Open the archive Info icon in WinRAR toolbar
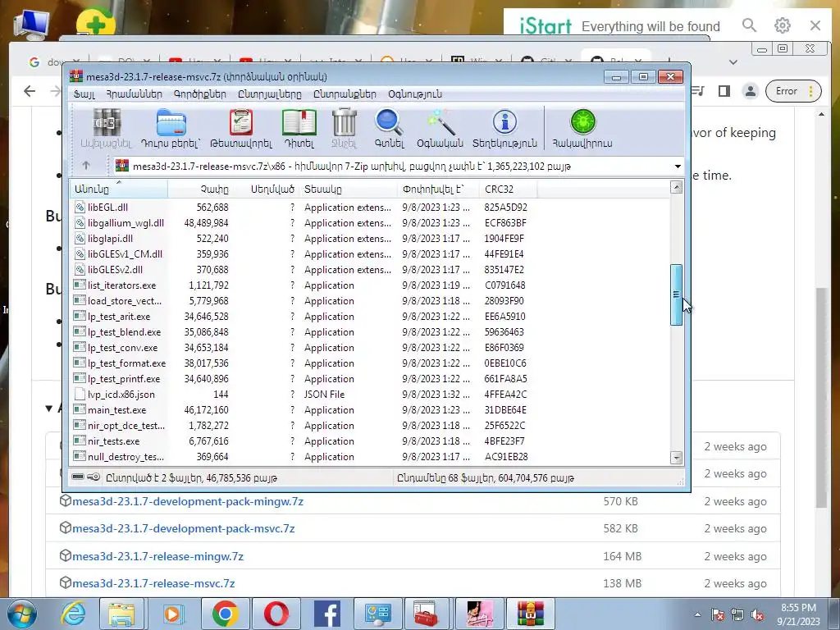Screen dimensions: 840x630 pos(504,122)
